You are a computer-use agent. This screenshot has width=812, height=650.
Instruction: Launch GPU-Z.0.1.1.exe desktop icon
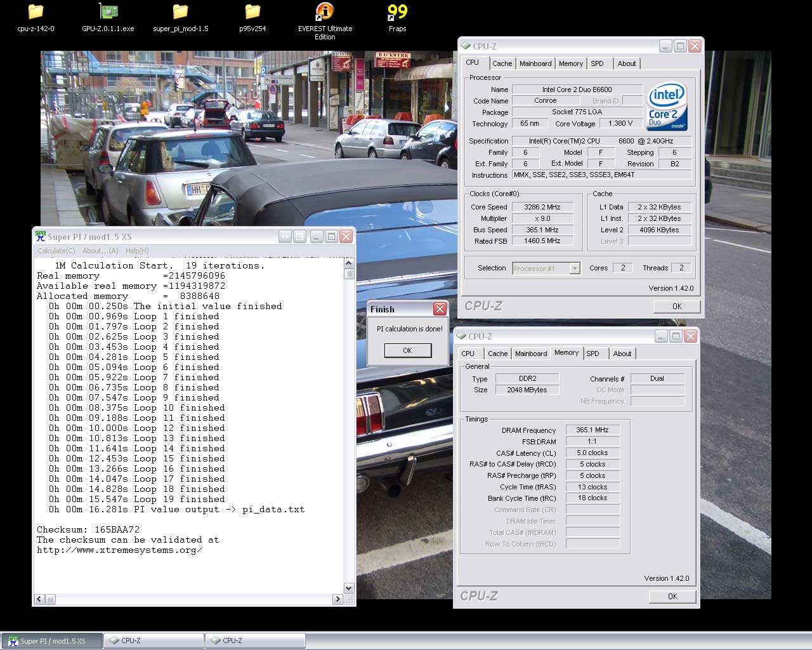pyautogui.click(x=108, y=18)
